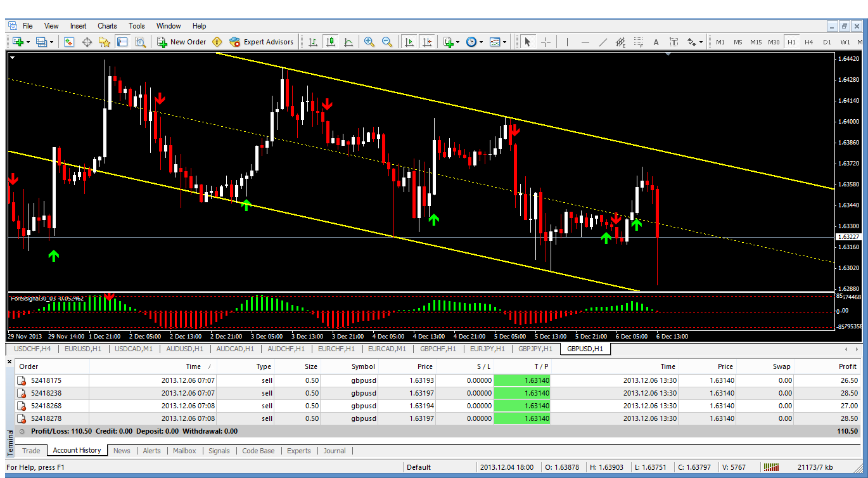The width and height of the screenshot is (868, 478).
Task: Toggle chart Auto Scroll
Action: [x=409, y=42]
